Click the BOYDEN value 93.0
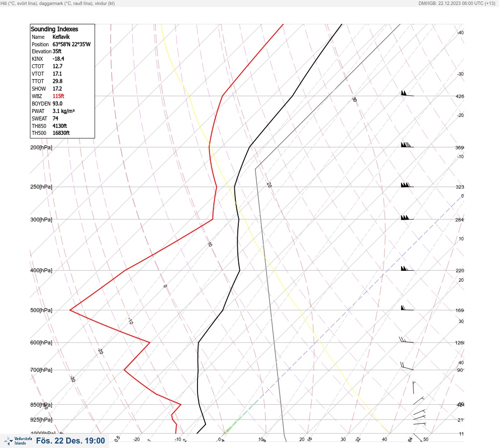499x448 pixels. [x=58, y=104]
